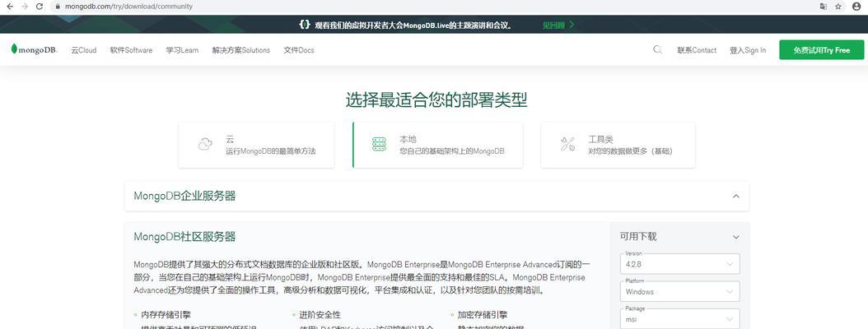Bookmark this page with star icon
The width and height of the screenshot is (868, 329).
tap(838, 7)
